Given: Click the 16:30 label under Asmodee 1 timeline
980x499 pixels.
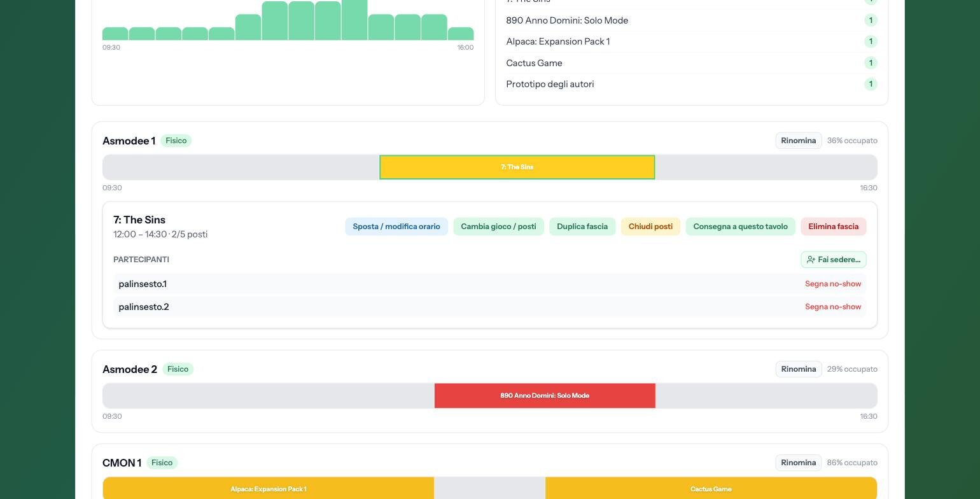Looking at the screenshot, I should pos(869,188).
